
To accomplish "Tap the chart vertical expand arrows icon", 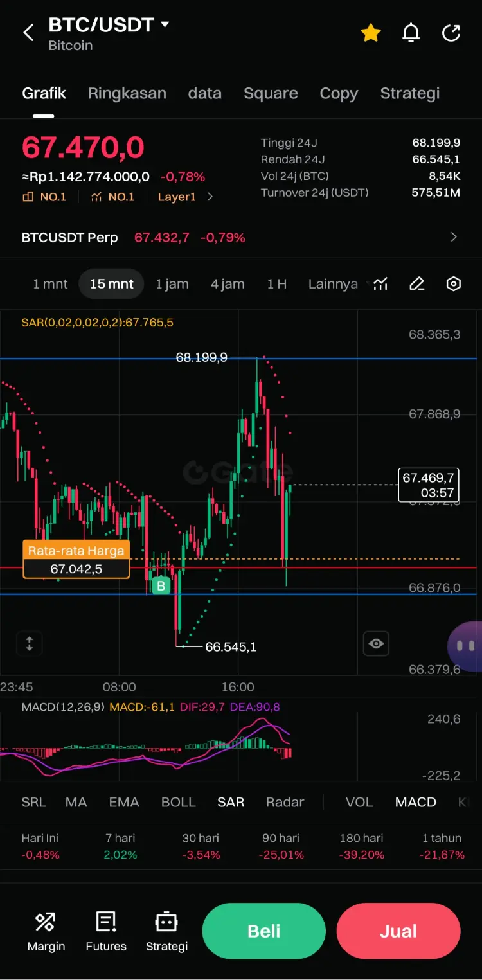I will pos(29,643).
